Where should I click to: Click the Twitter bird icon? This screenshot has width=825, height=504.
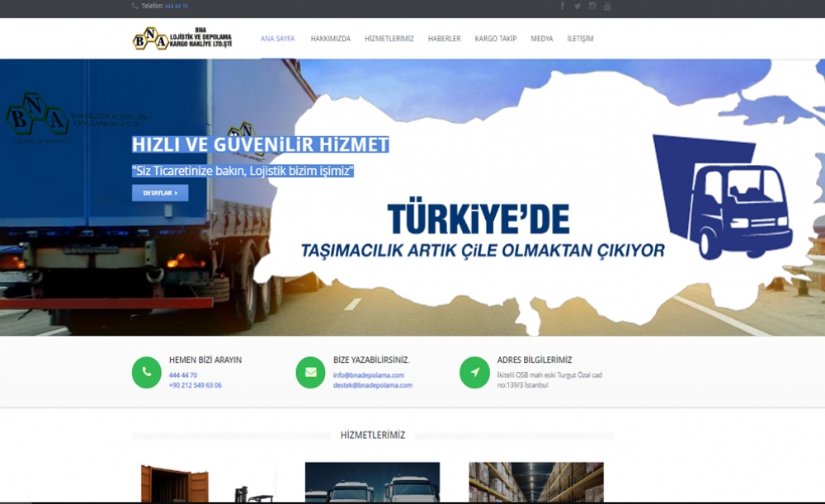coord(577,6)
